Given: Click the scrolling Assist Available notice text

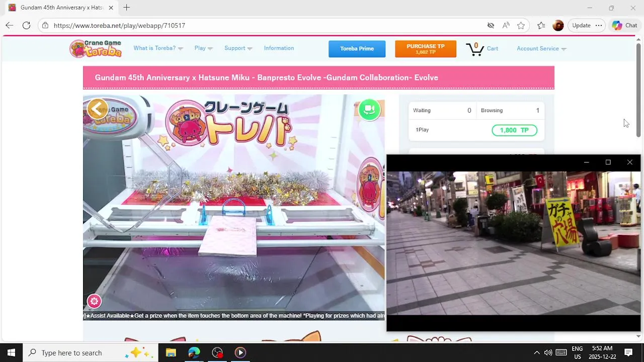Looking at the screenshot, I should click(x=234, y=316).
